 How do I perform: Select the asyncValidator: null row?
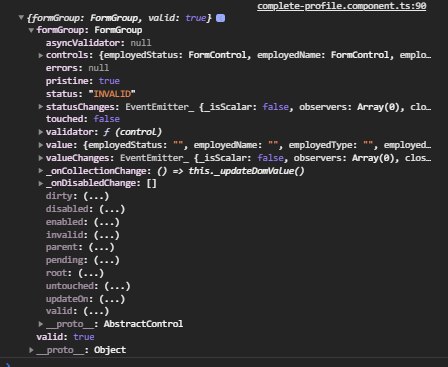point(98,43)
